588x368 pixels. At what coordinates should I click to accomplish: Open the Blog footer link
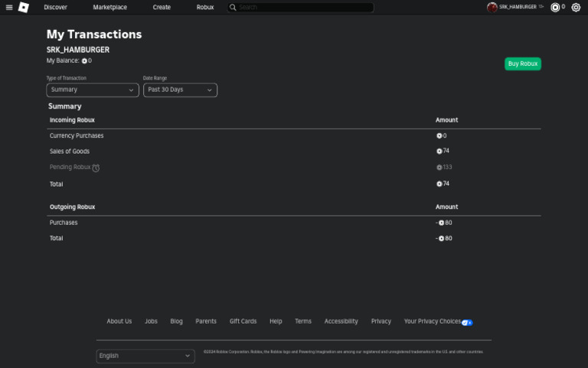point(176,321)
